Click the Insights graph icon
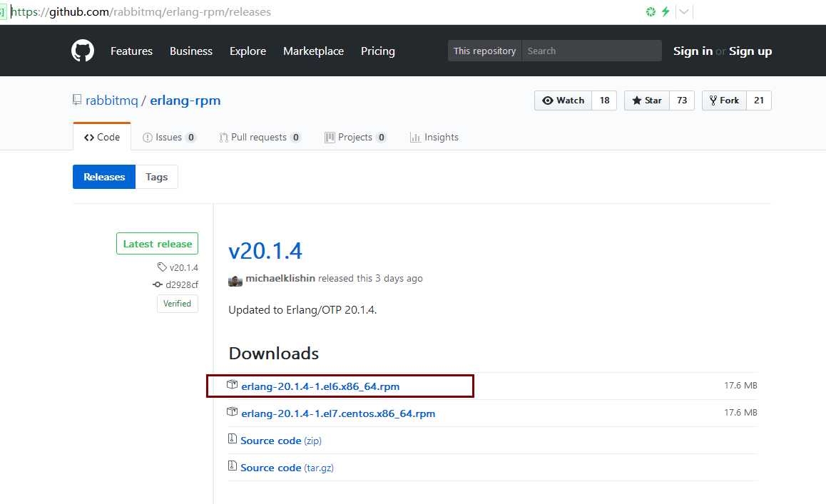The image size is (826, 504). pyautogui.click(x=415, y=138)
